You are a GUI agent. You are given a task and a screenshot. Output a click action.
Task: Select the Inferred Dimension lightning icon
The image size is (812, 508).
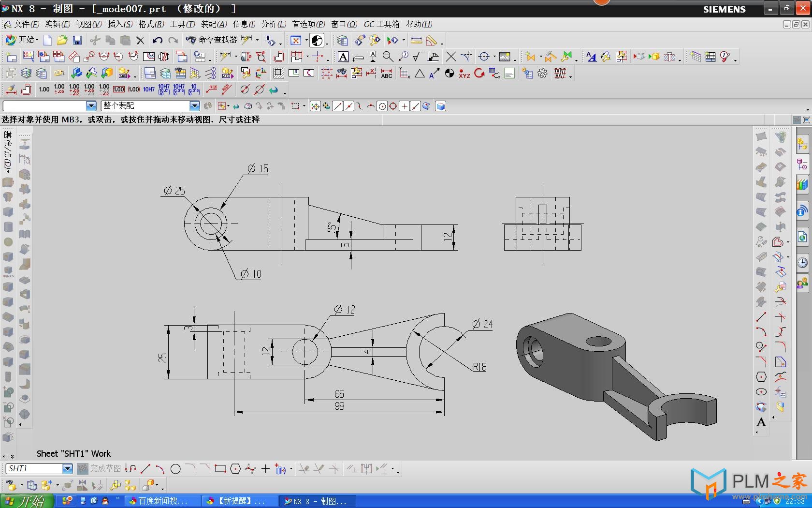click(224, 57)
